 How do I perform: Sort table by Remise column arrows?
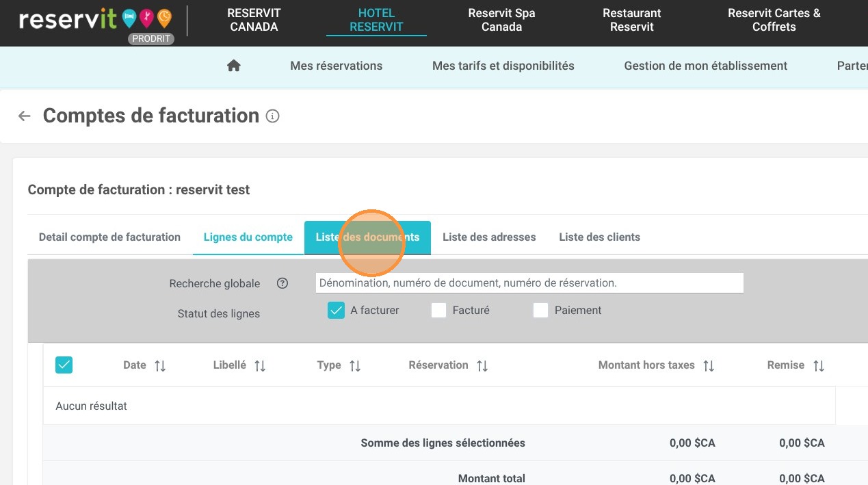[819, 366]
